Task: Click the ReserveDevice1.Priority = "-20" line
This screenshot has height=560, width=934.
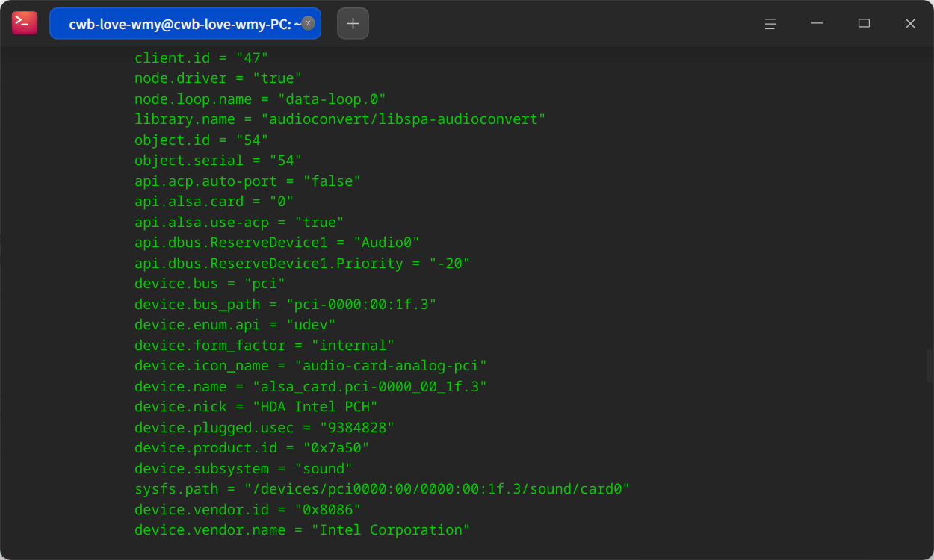Action: [302, 263]
